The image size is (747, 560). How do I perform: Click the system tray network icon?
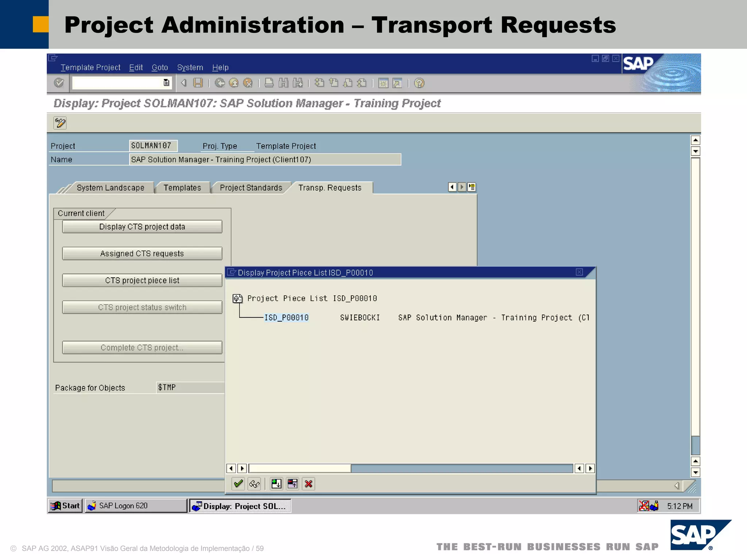click(x=644, y=506)
